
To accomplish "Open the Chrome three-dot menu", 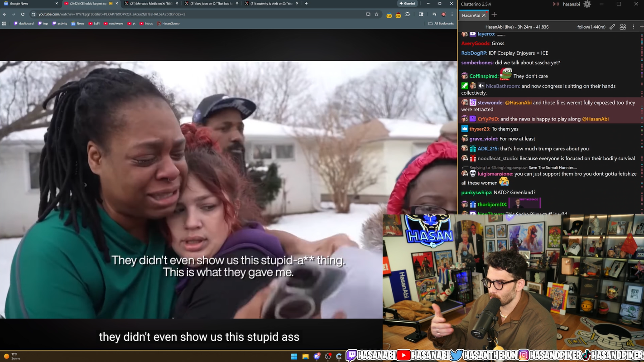I will coord(452,14).
